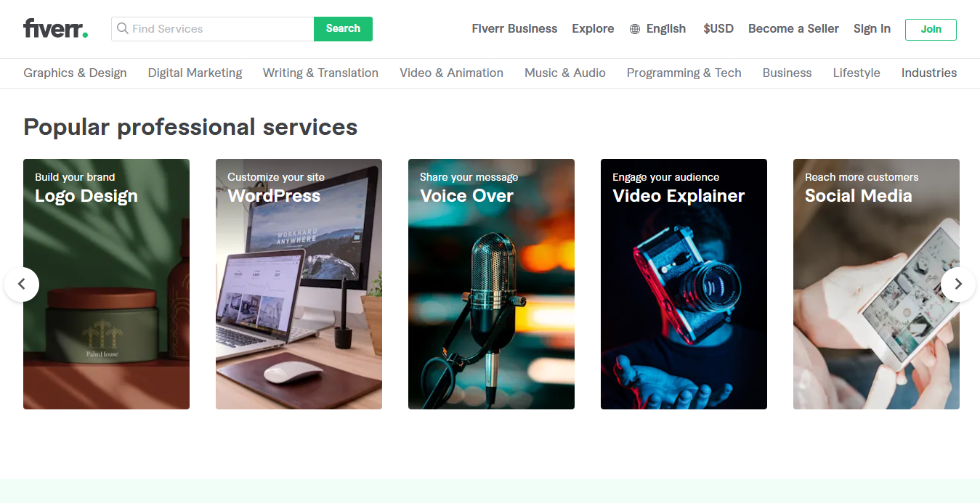
Task: Open the WordPress service card
Action: [299, 284]
